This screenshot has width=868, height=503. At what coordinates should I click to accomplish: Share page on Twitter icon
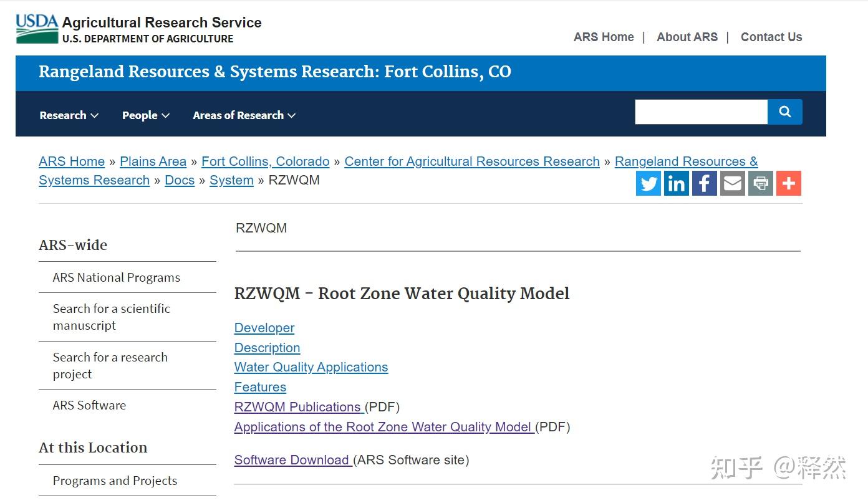coord(649,183)
